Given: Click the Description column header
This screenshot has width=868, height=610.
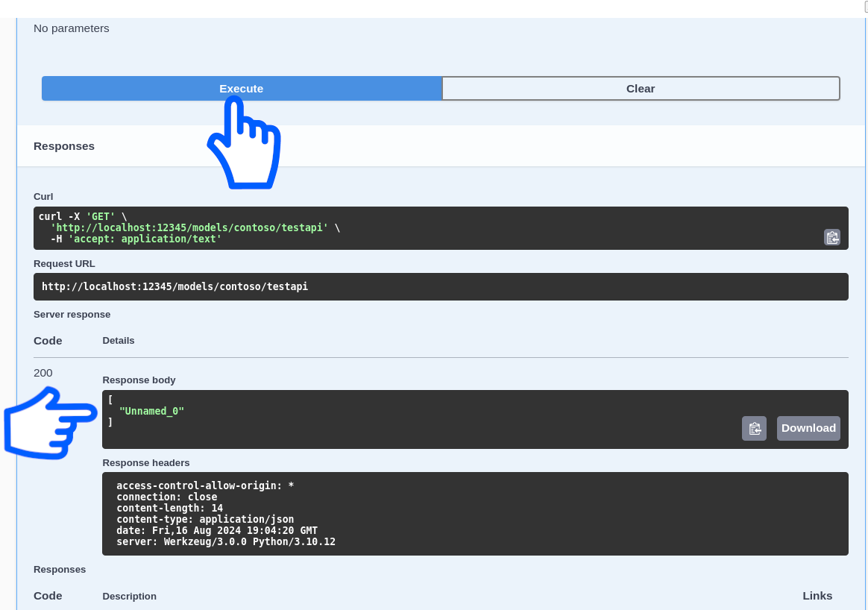Looking at the screenshot, I should coord(129,596).
